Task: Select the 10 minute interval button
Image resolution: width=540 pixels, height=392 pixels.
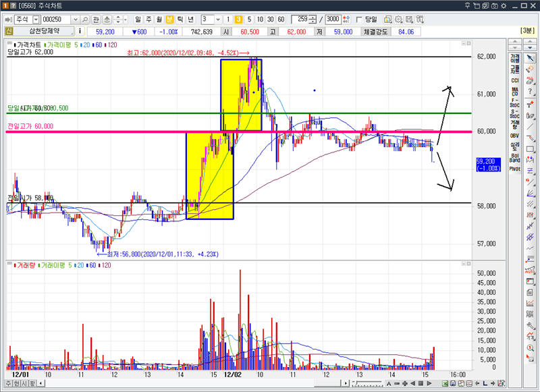Action: (260, 20)
